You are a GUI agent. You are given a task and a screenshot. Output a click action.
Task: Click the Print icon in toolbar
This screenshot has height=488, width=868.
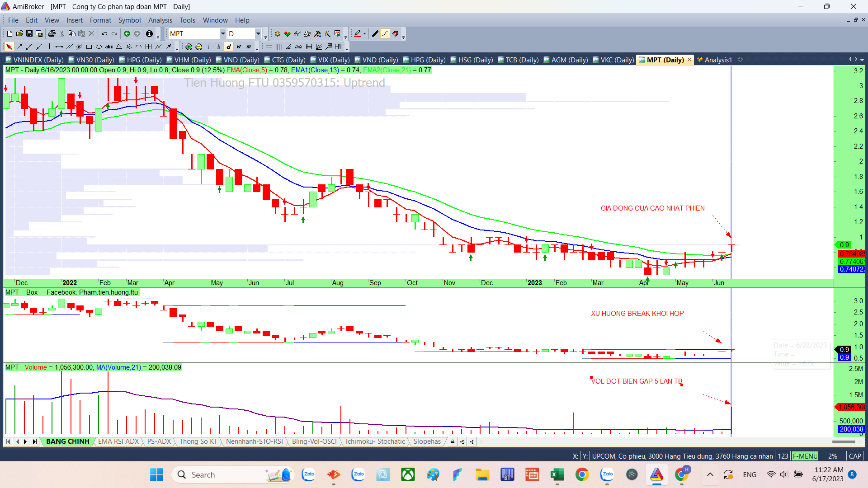click(x=52, y=34)
